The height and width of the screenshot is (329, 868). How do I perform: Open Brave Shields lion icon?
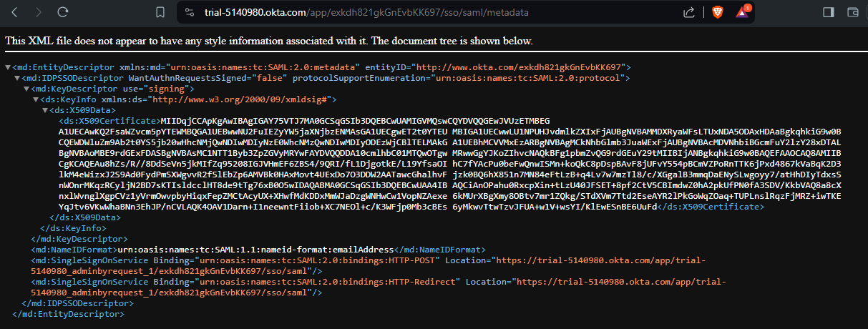pos(718,12)
